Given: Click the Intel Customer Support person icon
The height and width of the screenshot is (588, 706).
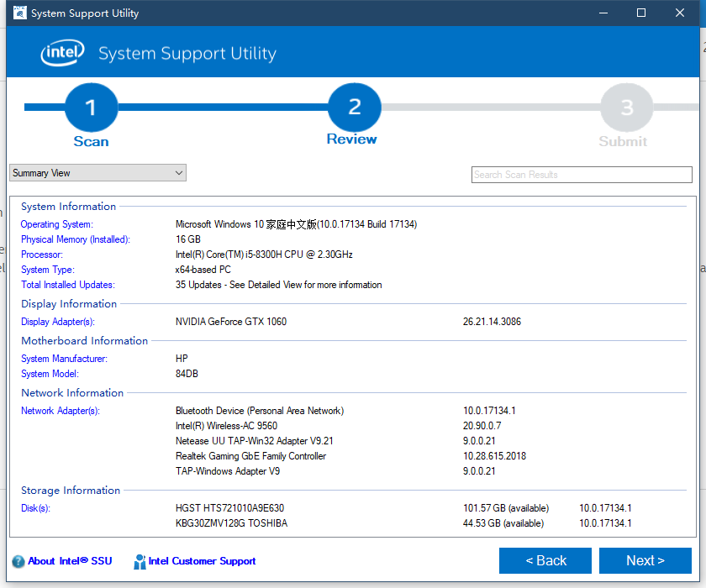Looking at the screenshot, I should pyautogui.click(x=140, y=561).
